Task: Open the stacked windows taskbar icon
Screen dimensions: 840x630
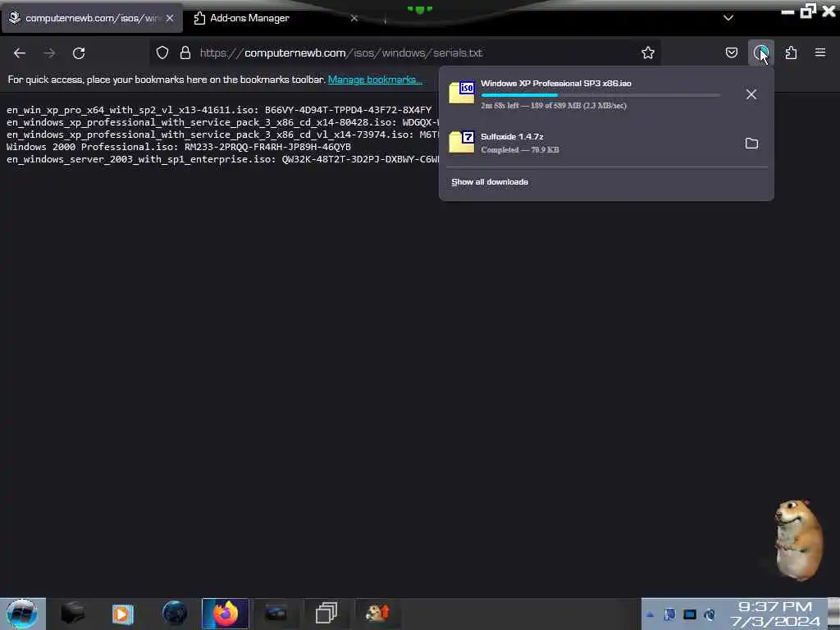Action: click(x=326, y=614)
